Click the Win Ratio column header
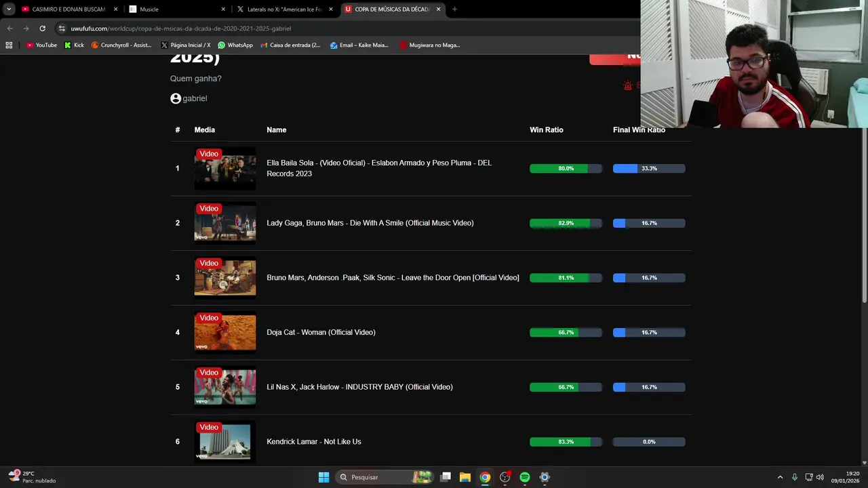 [x=547, y=129]
